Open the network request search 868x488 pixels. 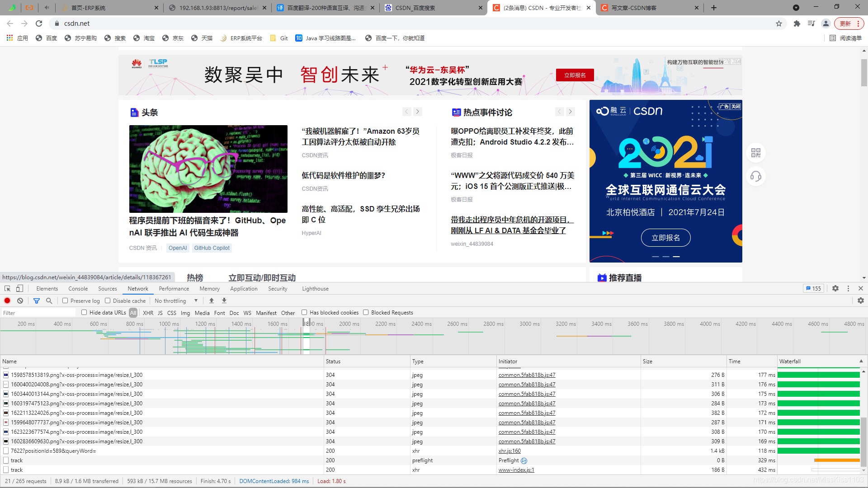(49, 300)
